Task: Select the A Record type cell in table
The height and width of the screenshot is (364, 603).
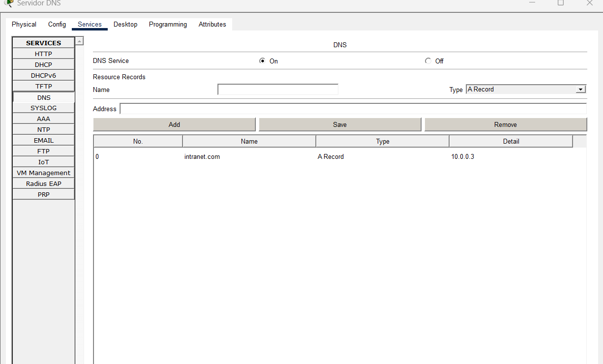Action: 331,156
